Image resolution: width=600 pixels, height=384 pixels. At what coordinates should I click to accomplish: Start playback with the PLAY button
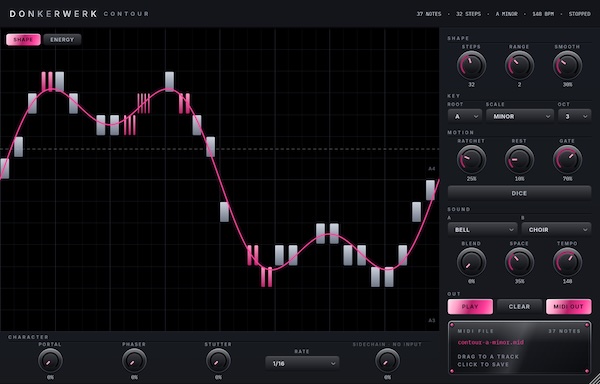tap(470, 306)
